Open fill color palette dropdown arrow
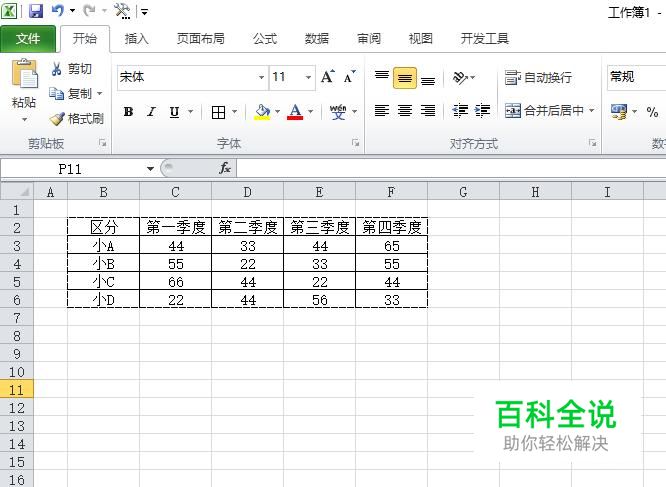 (x=277, y=112)
